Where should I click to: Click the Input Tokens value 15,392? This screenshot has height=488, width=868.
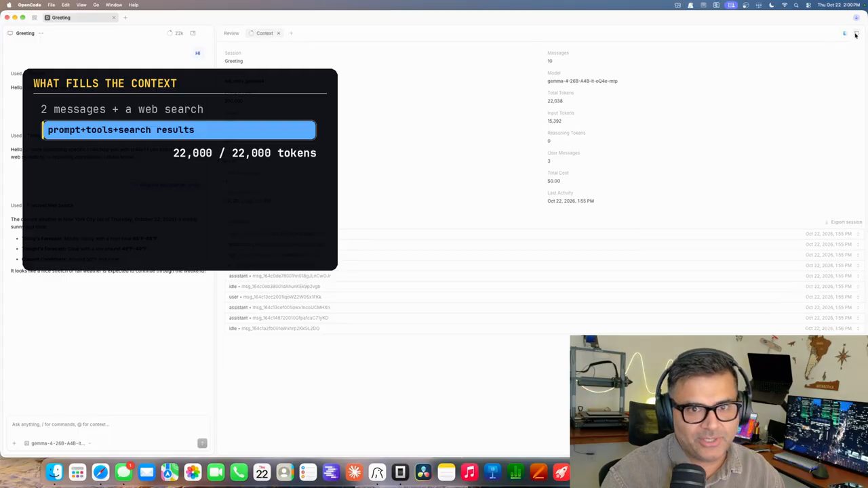coord(554,121)
